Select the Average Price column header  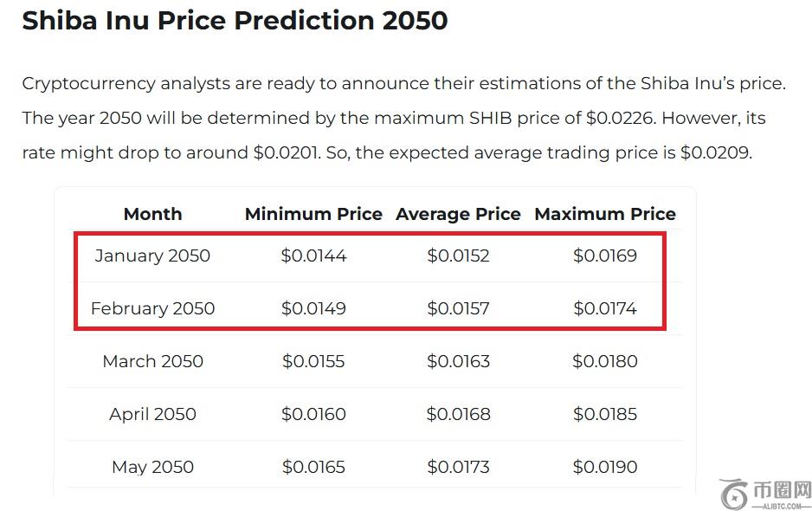click(x=458, y=214)
